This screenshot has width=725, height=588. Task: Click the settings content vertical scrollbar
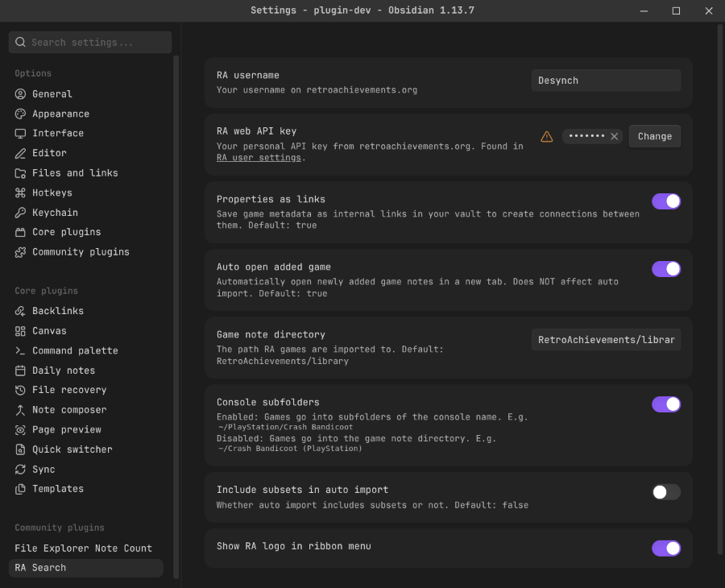tap(720, 289)
